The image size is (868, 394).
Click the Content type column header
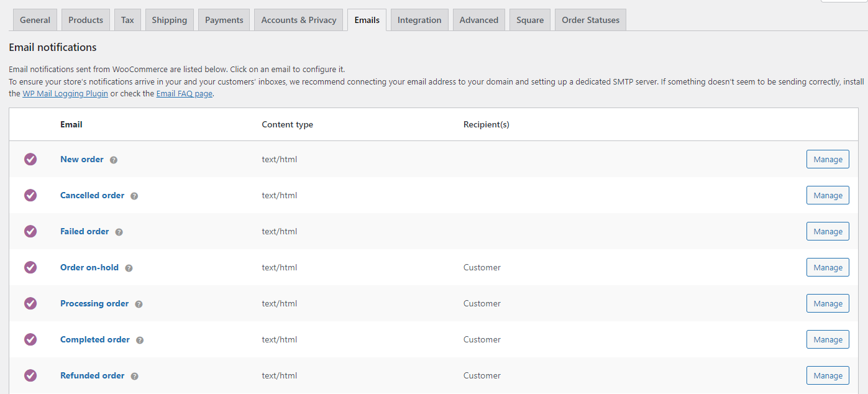tap(288, 124)
